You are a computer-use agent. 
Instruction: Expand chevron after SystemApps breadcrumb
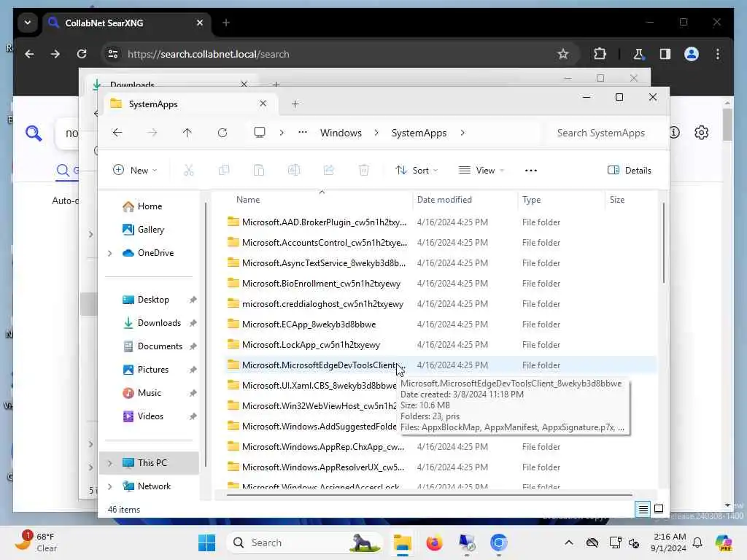pos(462,133)
